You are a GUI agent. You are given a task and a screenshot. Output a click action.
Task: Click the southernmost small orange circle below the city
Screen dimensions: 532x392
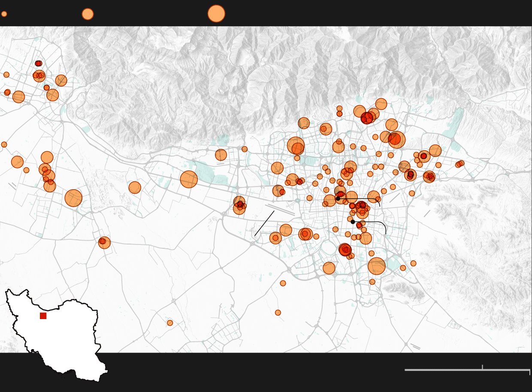pos(278,313)
